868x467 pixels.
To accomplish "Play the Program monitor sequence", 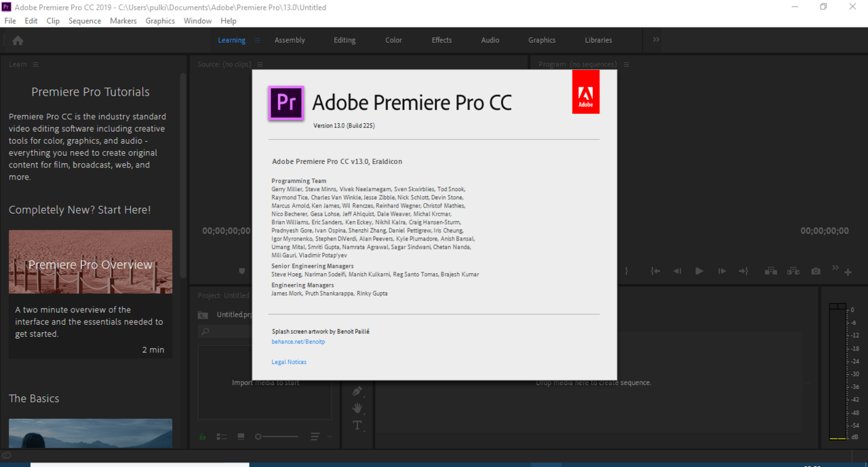I will 699,271.
